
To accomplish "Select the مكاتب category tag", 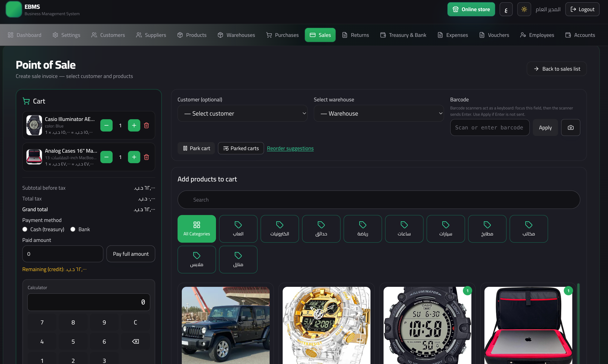I will pos(528,229).
